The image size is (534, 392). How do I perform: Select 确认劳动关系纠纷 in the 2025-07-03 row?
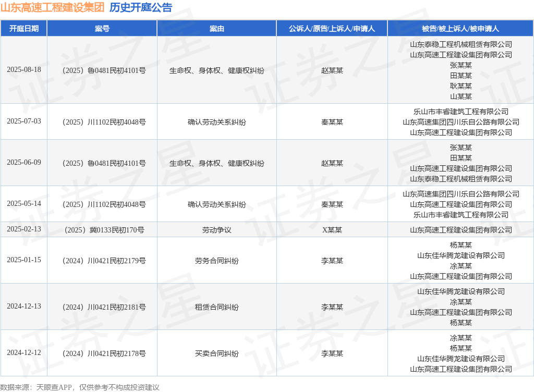(x=216, y=122)
